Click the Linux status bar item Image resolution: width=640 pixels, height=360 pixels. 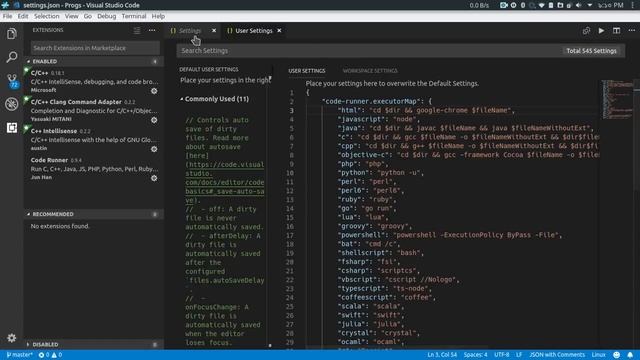coord(599,355)
